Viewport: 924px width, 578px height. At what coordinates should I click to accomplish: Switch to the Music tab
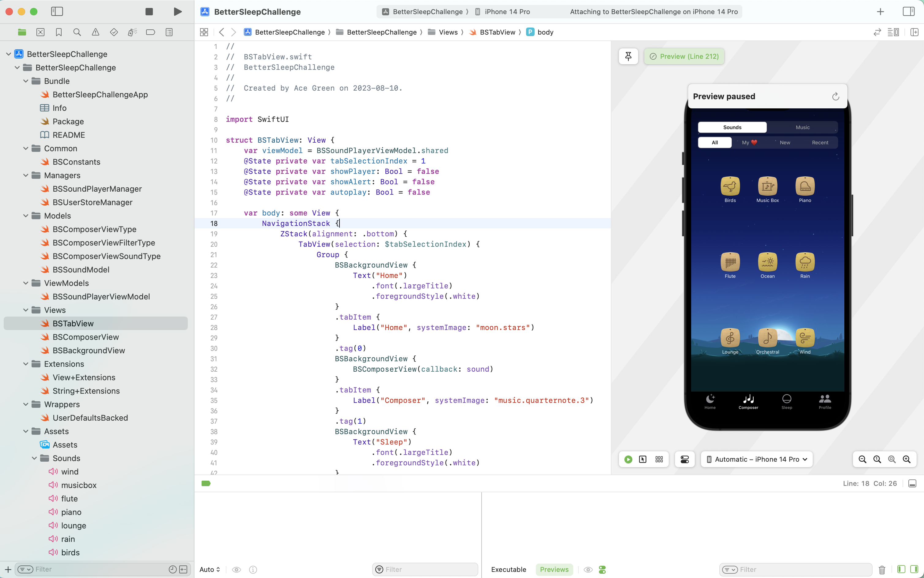coord(803,127)
